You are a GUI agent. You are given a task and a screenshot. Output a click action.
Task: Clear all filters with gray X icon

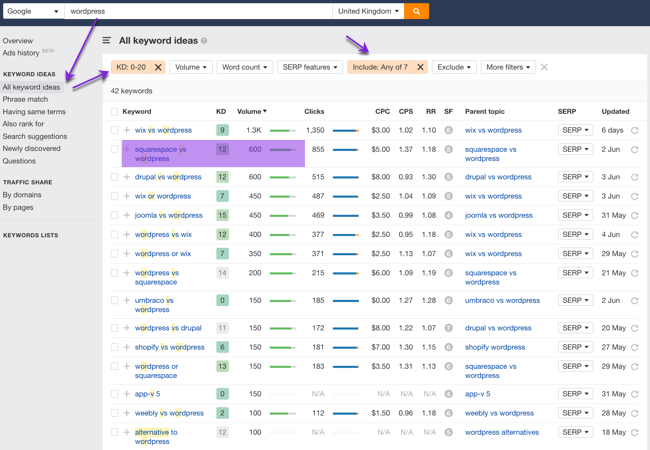point(544,67)
